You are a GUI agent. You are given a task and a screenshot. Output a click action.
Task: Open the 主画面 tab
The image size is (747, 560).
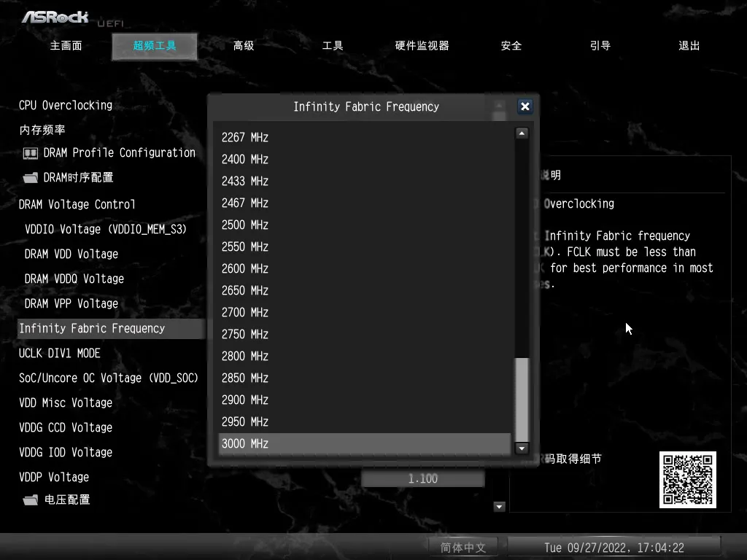pos(66,46)
